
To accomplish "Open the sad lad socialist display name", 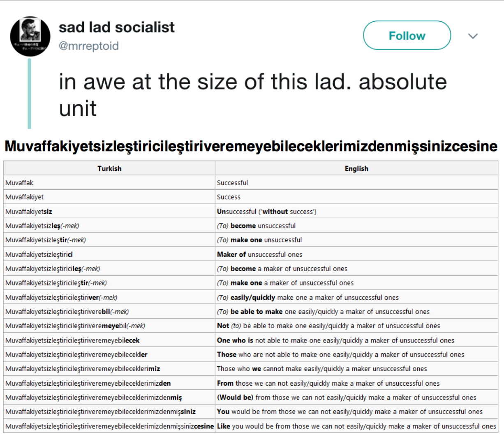I will coord(116,27).
